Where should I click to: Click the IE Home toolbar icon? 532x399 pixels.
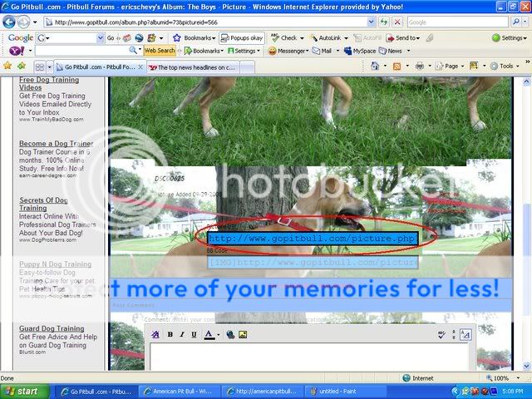pos(377,66)
